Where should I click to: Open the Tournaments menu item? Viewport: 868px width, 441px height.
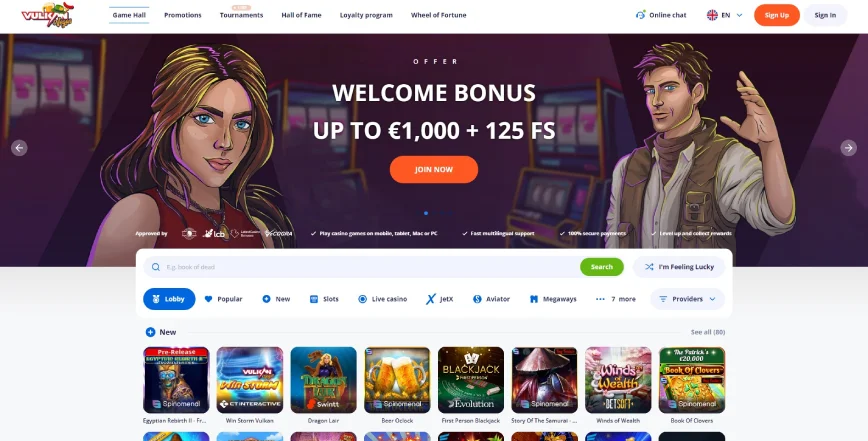(x=241, y=15)
